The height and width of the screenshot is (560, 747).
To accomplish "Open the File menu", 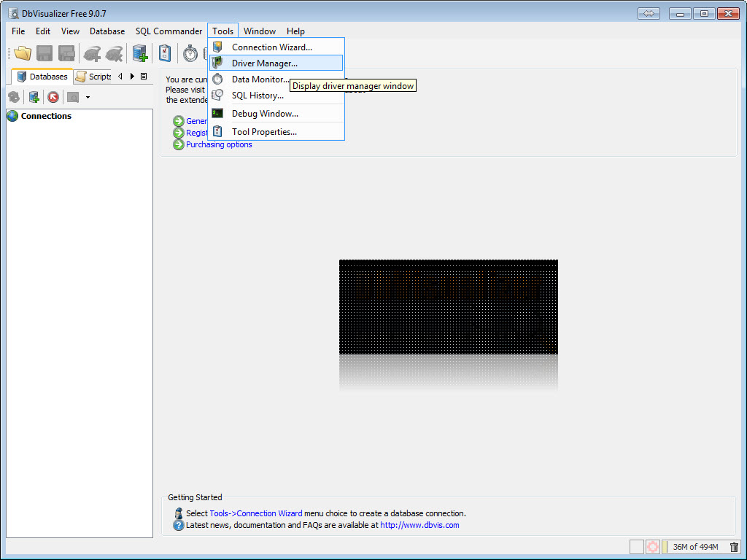I will pos(18,31).
